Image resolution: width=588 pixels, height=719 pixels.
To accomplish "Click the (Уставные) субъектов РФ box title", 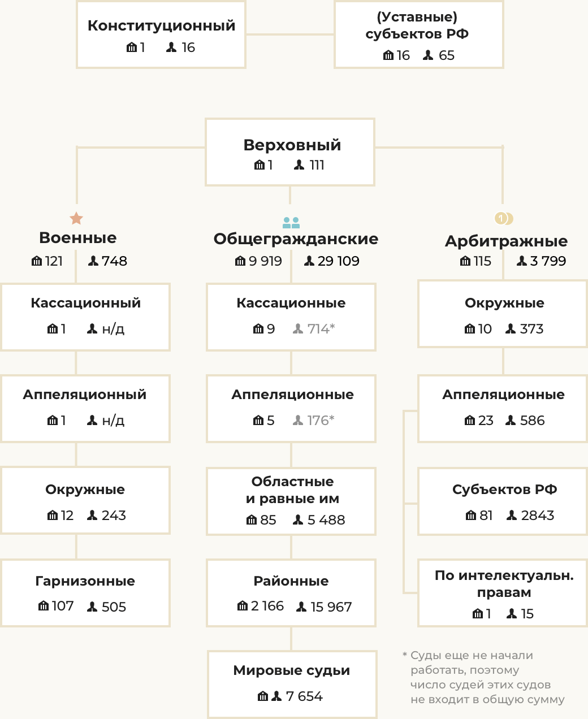I will [417, 25].
